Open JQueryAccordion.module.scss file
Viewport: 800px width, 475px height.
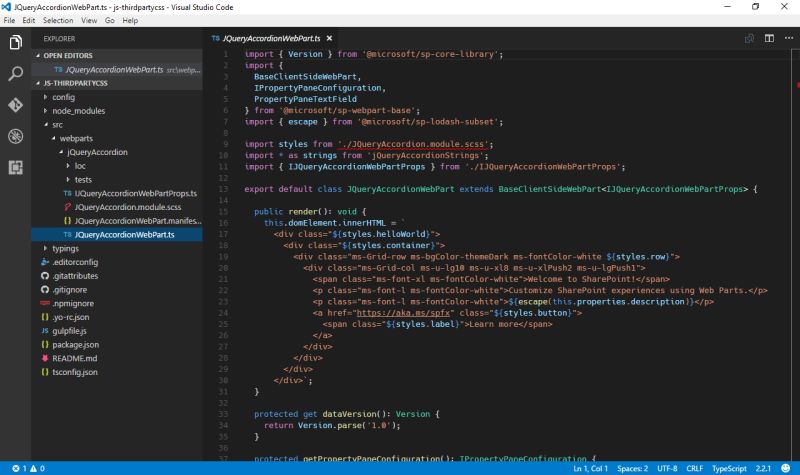pyautogui.click(x=117, y=207)
